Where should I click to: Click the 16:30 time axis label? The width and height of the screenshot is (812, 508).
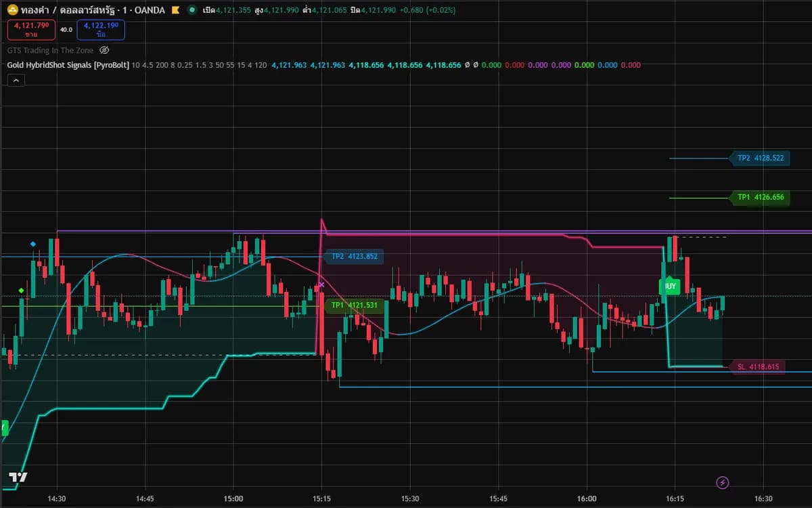click(763, 498)
